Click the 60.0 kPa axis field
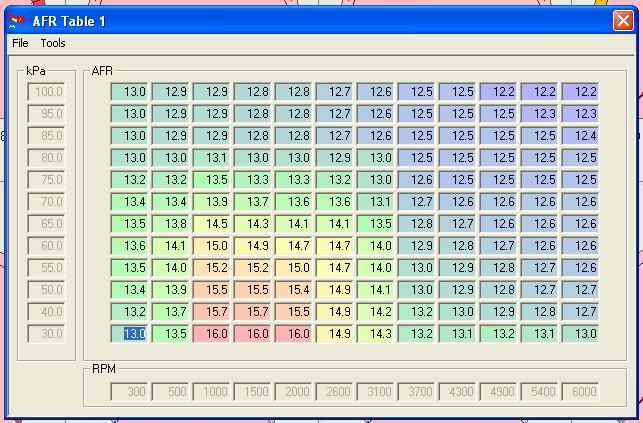Viewport: 643px width, 423px height. 47,246
